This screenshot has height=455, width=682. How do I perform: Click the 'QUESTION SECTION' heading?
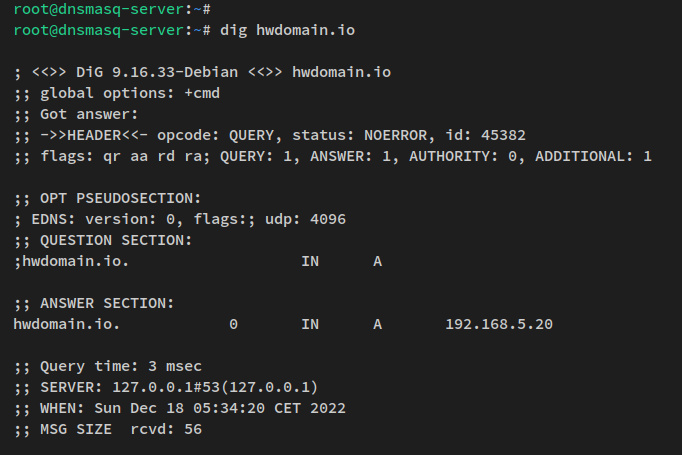pos(115,240)
